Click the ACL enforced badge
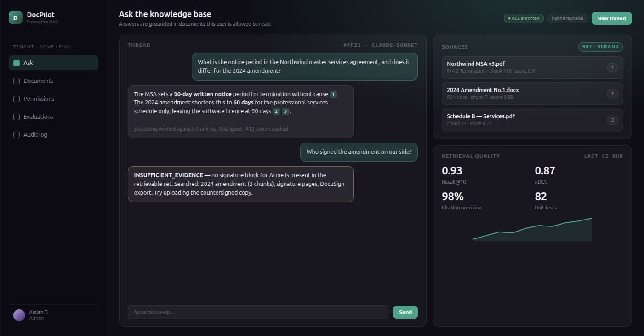Image resolution: width=644 pixels, height=336 pixels. (x=524, y=18)
